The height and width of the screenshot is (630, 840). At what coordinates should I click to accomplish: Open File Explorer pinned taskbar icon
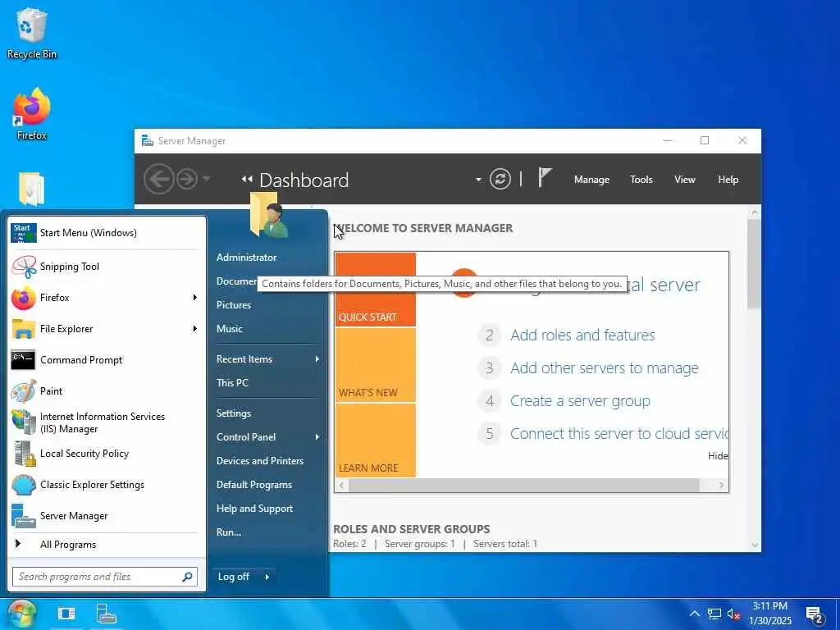click(x=66, y=614)
